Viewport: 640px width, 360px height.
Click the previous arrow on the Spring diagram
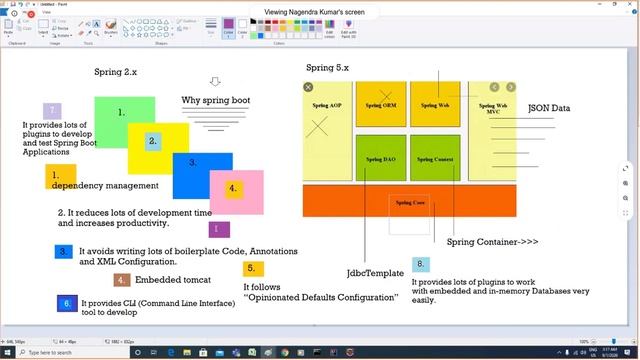(494, 87)
